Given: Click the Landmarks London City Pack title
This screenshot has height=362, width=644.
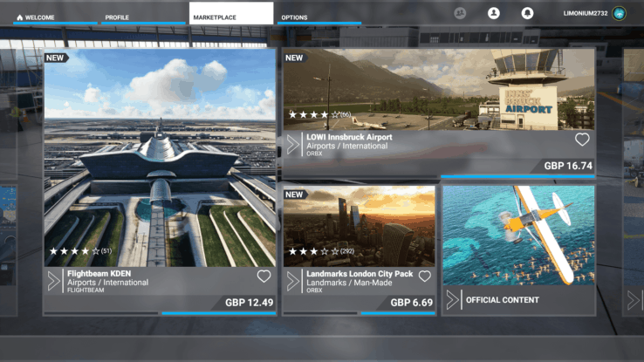Looking at the screenshot, I should point(360,274).
